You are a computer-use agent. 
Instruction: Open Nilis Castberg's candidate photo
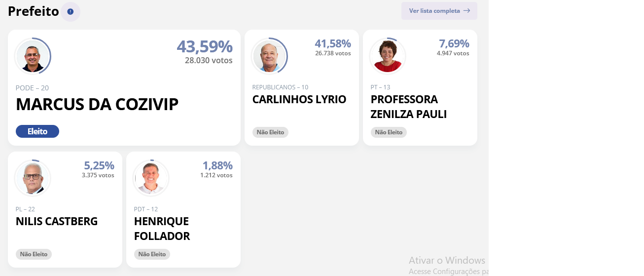pyautogui.click(x=33, y=178)
